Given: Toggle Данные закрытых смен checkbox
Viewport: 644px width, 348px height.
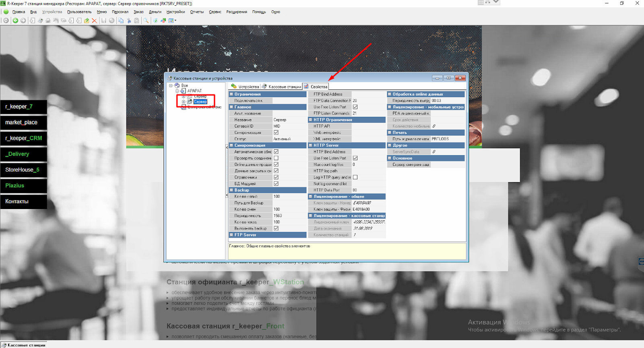Looking at the screenshot, I should [x=276, y=171].
